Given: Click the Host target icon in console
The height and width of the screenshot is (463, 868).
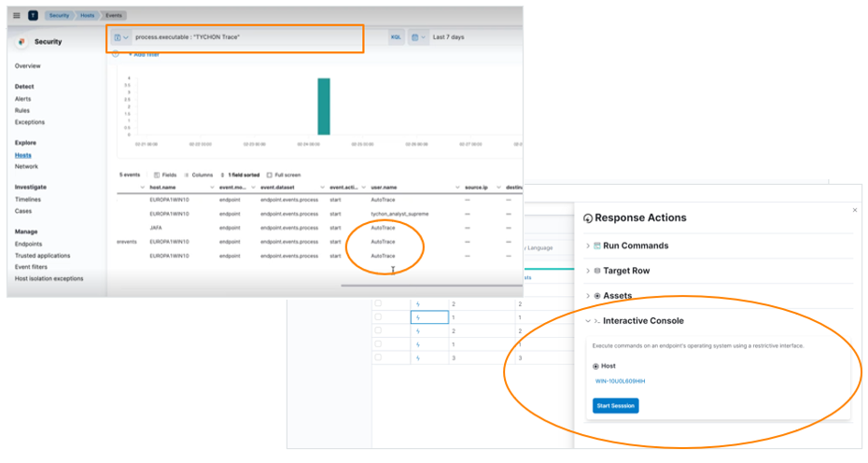Looking at the screenshot, I should click(x=595, y=366).
